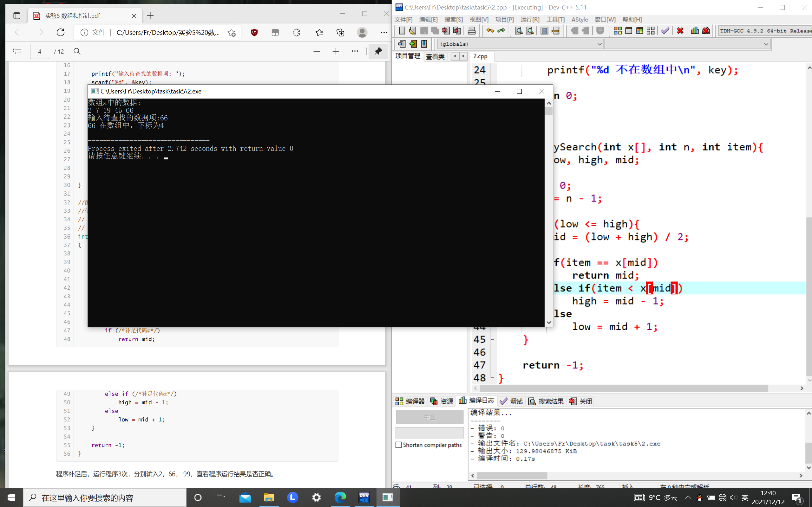The width and height of the screenshot is (812, 507).
Task: Click the Print icon in Dev-C++ toolbar
Action: 471,31
